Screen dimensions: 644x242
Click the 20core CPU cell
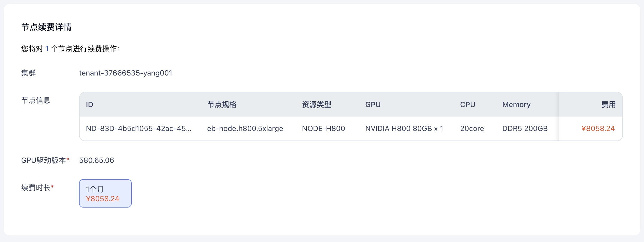click(x=472, y=128)
